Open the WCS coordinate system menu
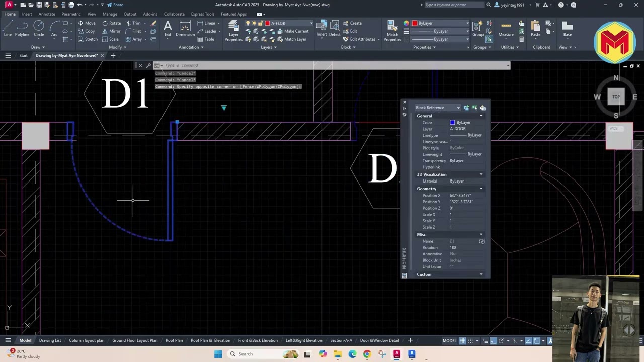The height and width of the screenshot is (362, 644). pos(615,129)
